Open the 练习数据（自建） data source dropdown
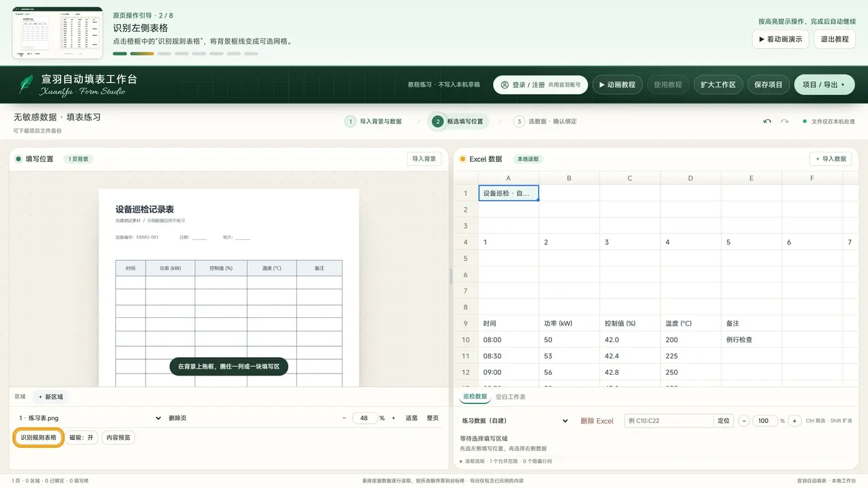Viewport: 868px width, 488px height. coord(515,421)
